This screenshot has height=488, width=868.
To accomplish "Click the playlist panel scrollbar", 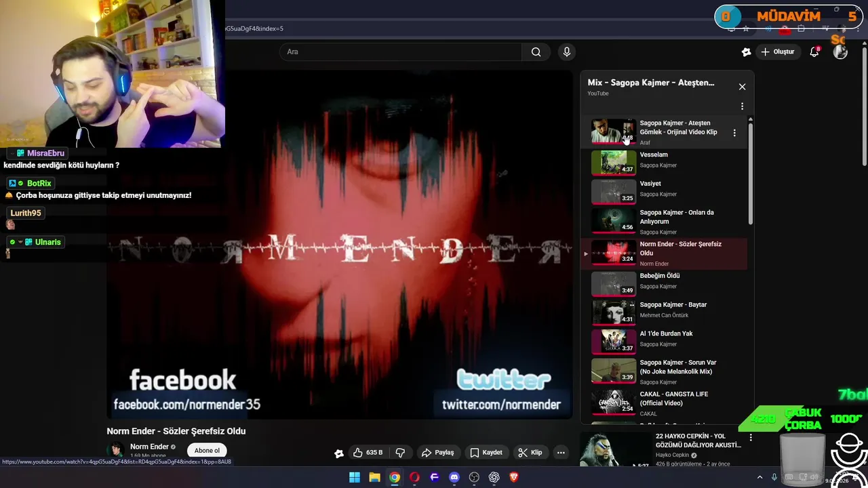I will tap(750, 173).
